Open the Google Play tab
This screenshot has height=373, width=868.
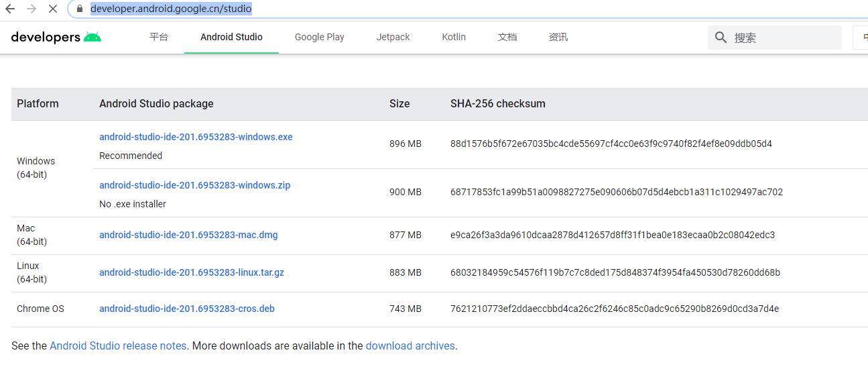point(320,37)
